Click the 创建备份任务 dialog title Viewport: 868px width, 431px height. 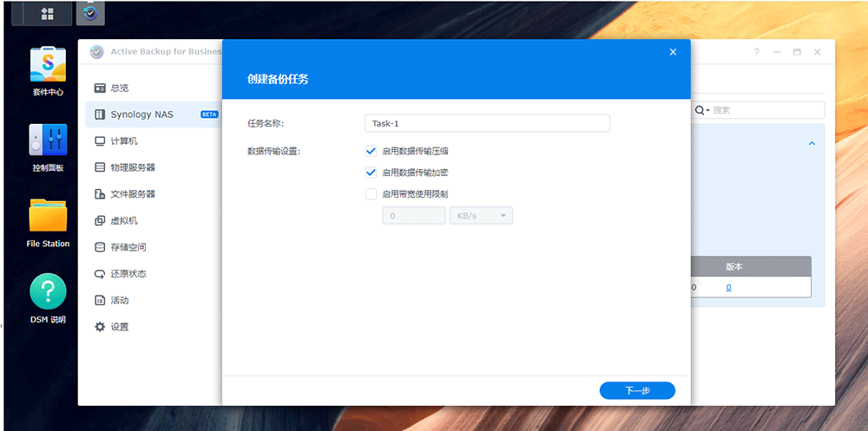click(x=278, y=79)
